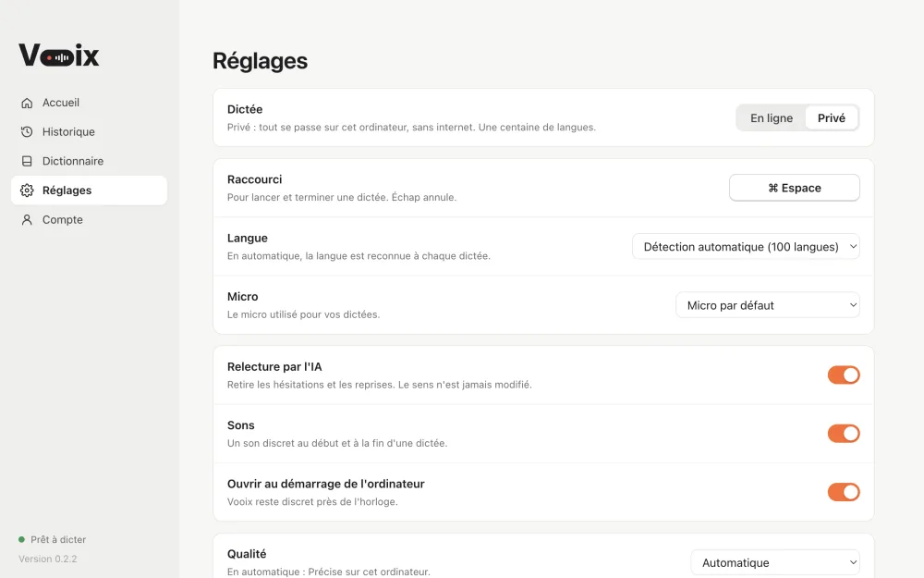The height and width of the screenshot is (578, 924).
Task: Click the Historique clock icon
Action: tap(27, 131)
